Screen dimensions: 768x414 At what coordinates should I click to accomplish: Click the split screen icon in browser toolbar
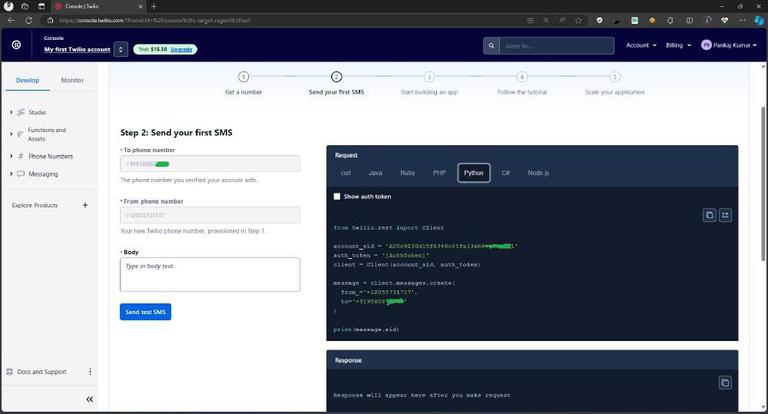point(689,20)
